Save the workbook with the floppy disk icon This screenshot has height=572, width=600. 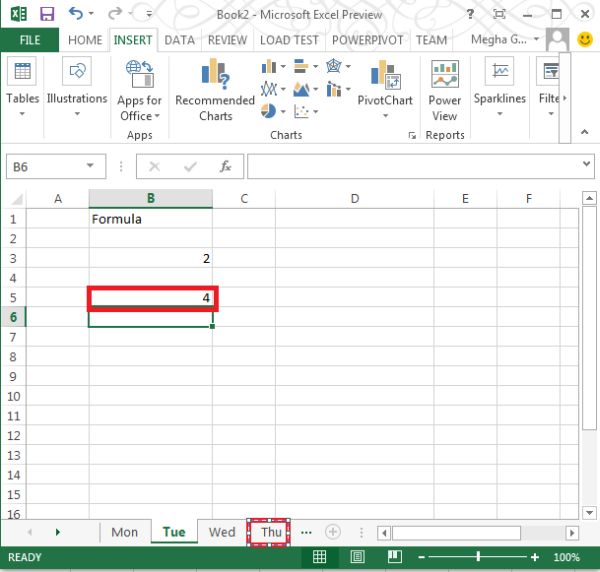click(x=47, y=14)
